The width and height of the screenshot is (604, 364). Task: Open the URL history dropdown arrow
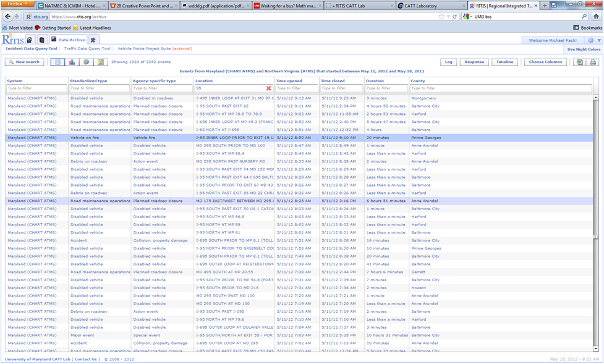[448, 17]
